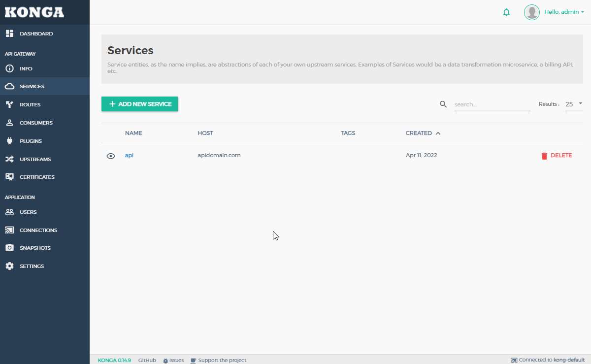View api service details via eye icon
Image resolution: width=591 pixels, height=364 pixels.
[x=111, y=156]
